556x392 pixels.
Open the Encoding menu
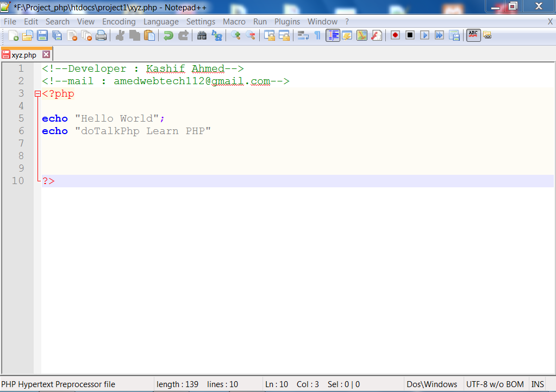tap(118, 22)
